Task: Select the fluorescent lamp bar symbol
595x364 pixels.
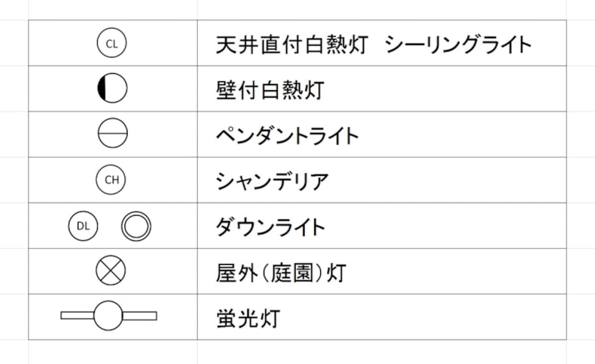Action: [109, 315]
